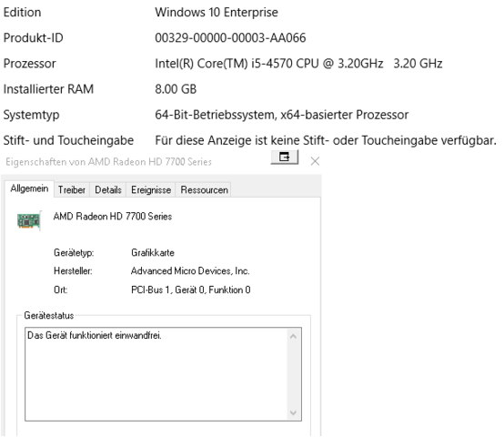Click inside the Gerätestatus text box
This screenshot has width=504, height=437.
point(156,374)
